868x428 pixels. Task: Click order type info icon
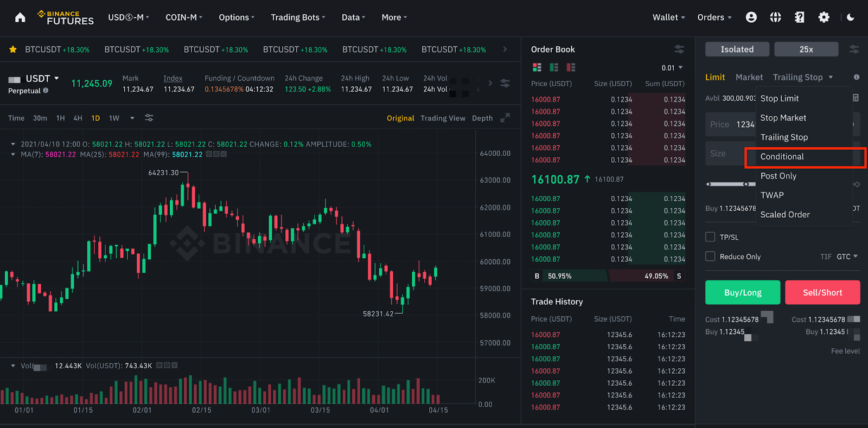[x=857, y=77]
